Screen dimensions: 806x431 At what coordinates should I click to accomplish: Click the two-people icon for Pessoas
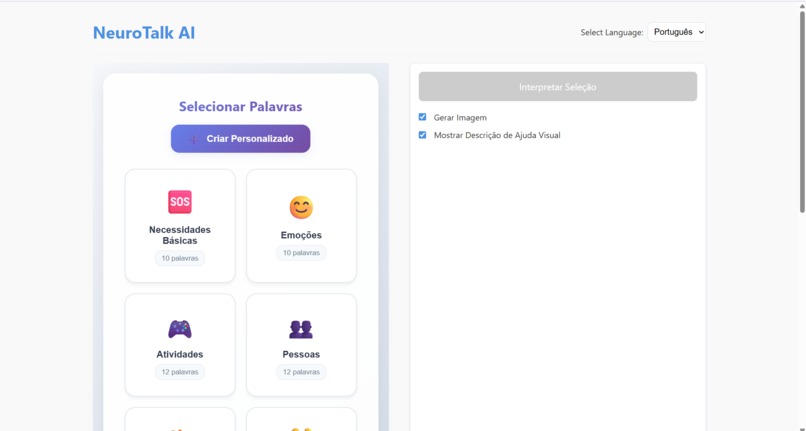click(301, 329)
